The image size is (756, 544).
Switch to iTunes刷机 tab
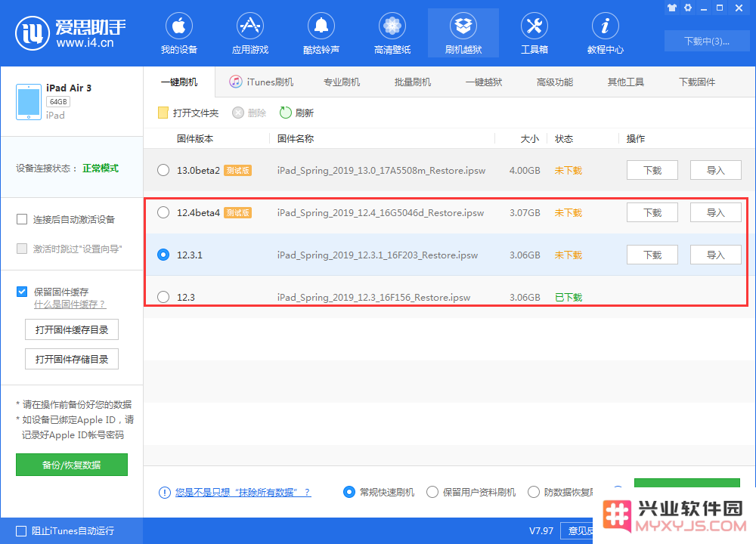pyautogui.click(x=262, y=82)
